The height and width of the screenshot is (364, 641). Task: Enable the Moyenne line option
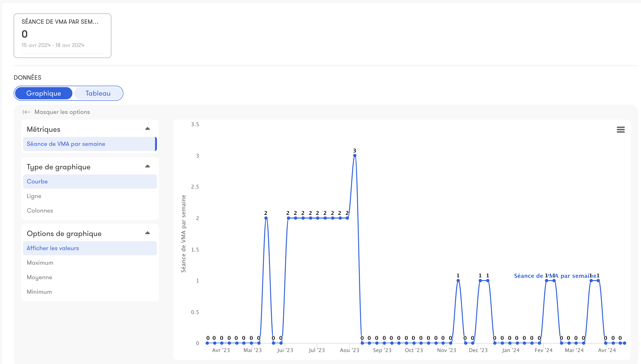coord(39,277)
